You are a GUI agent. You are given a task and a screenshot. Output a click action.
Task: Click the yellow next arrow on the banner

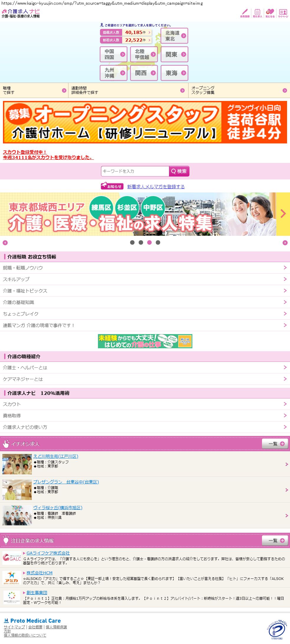(283, 214)
